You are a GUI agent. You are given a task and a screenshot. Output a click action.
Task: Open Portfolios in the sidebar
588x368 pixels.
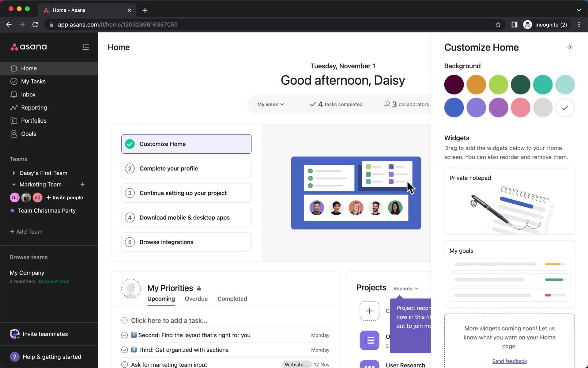click(49, 121)
